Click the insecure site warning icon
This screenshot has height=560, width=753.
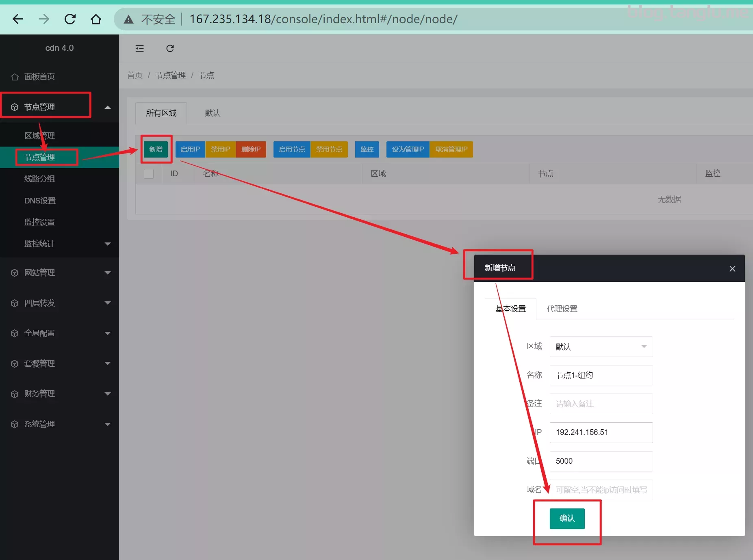point(128,19)
